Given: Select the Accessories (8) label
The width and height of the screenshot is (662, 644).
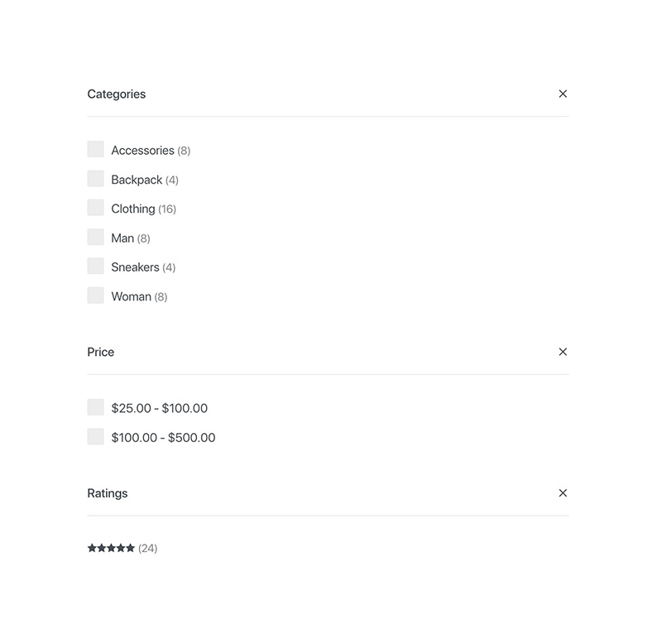Looking at the screenshot, I should pos(151,151).
